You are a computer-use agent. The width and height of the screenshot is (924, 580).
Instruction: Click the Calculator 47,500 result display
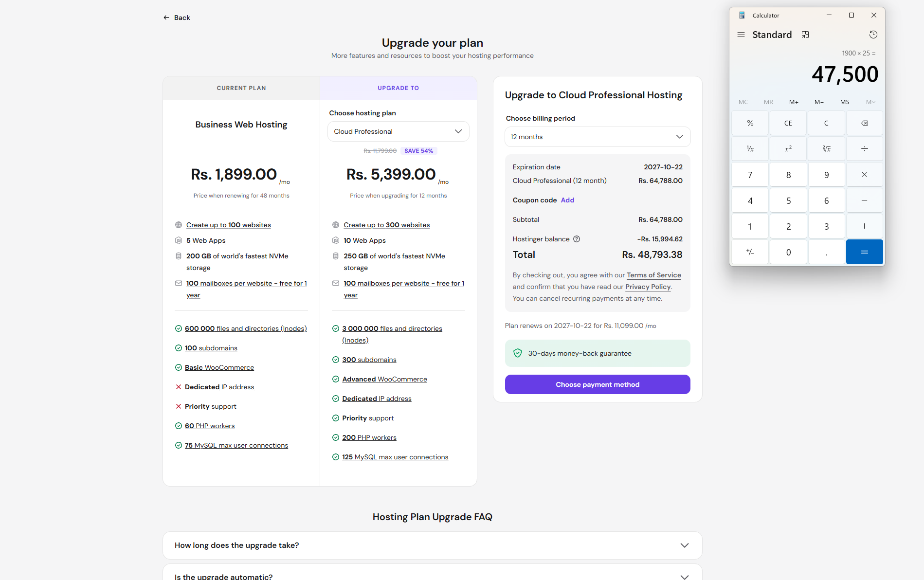pyautogui.click(x=845, y=74)
